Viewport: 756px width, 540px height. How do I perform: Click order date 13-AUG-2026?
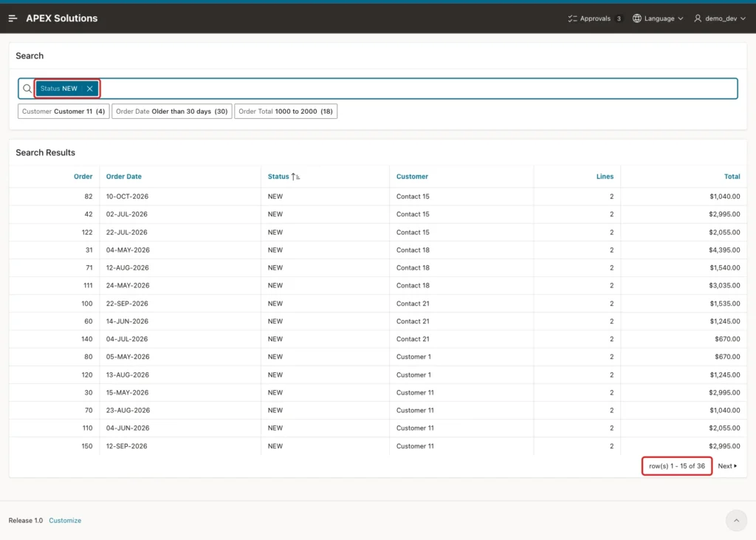(x=127, y=375)
